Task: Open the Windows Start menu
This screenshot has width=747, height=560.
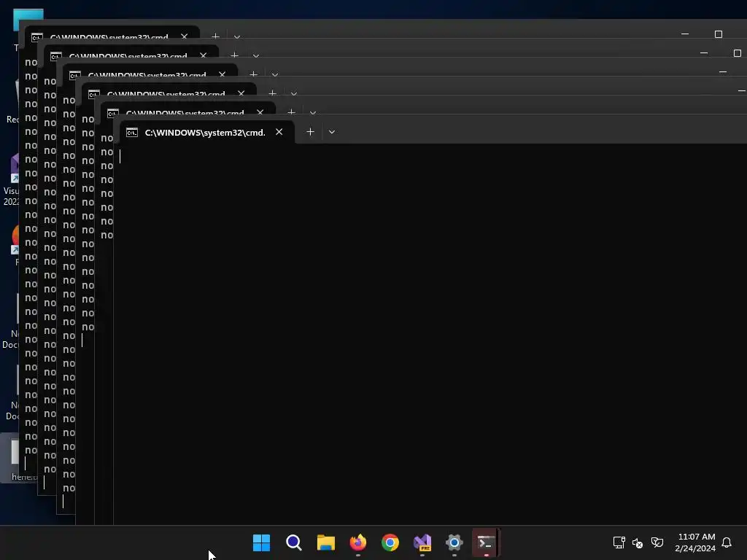Action: pyautogui.click(x=261, y=542)
